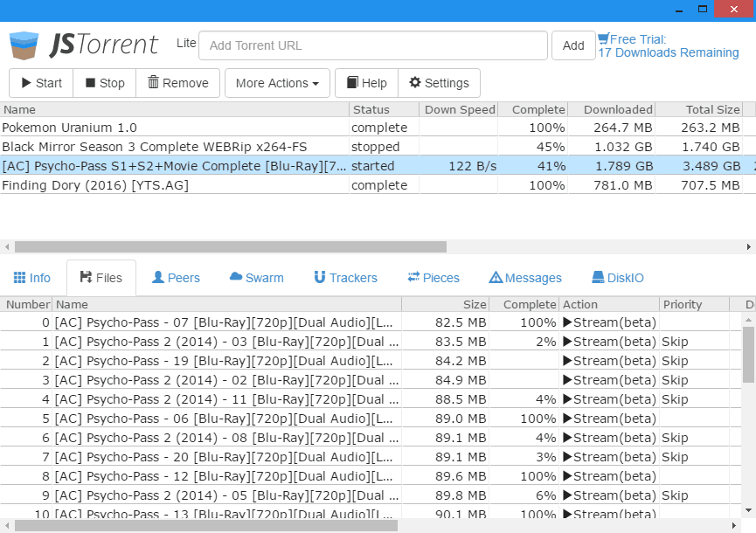Sort torrents by Total Size column
756x533 pixels.
698,109
